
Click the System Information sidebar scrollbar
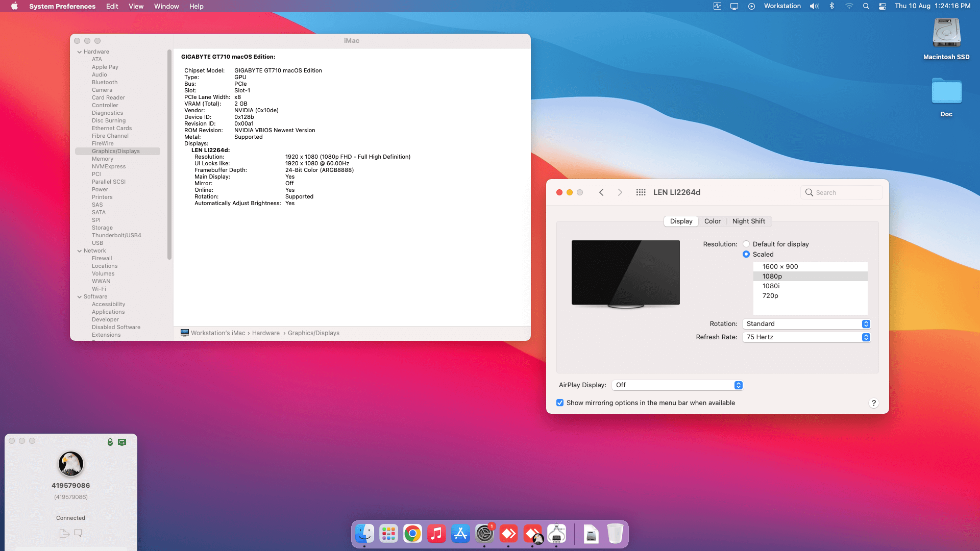point(169,155)
